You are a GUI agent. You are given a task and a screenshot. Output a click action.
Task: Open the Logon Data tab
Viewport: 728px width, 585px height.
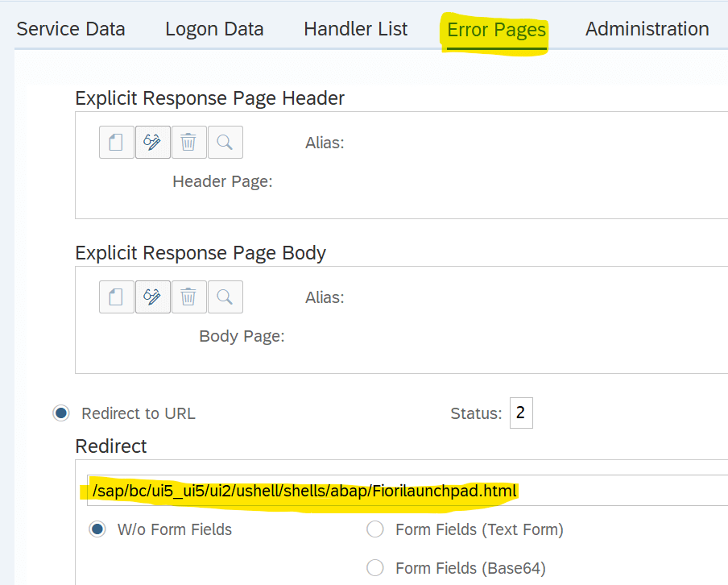(214, 29)
